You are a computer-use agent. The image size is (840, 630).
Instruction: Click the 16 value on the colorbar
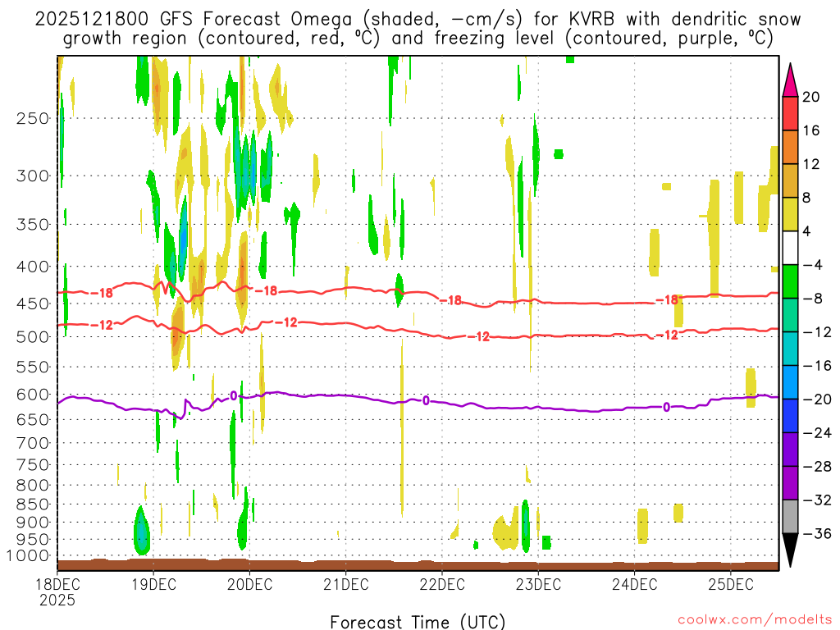coord(811,130)
